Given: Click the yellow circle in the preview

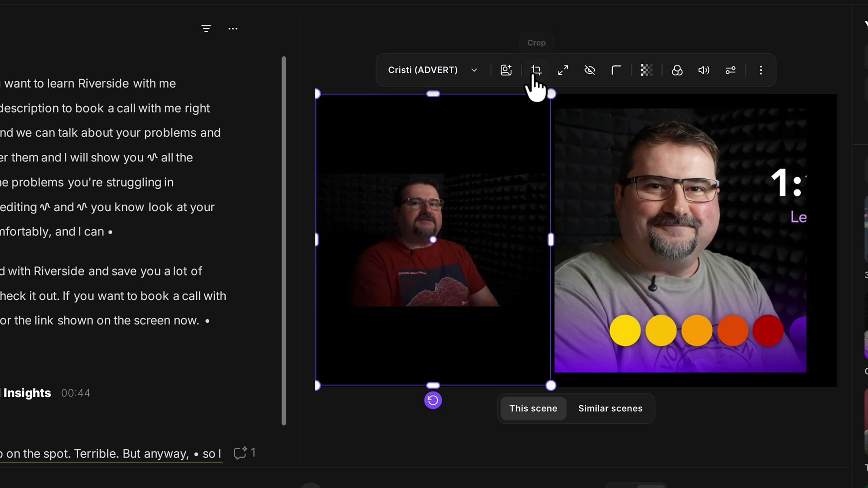Looking at the screenshot, I should [625, 331].
